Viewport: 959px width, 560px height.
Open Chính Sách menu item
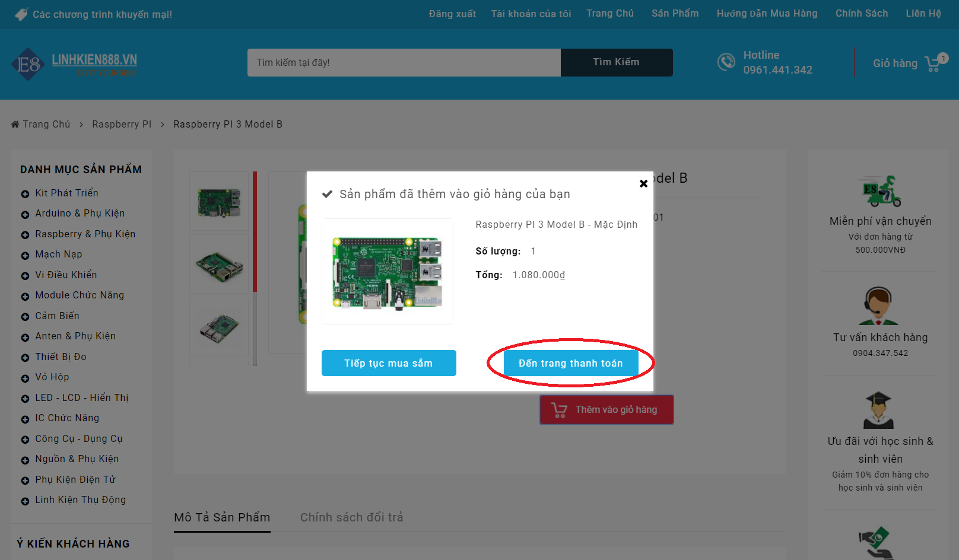click(862, 14)
